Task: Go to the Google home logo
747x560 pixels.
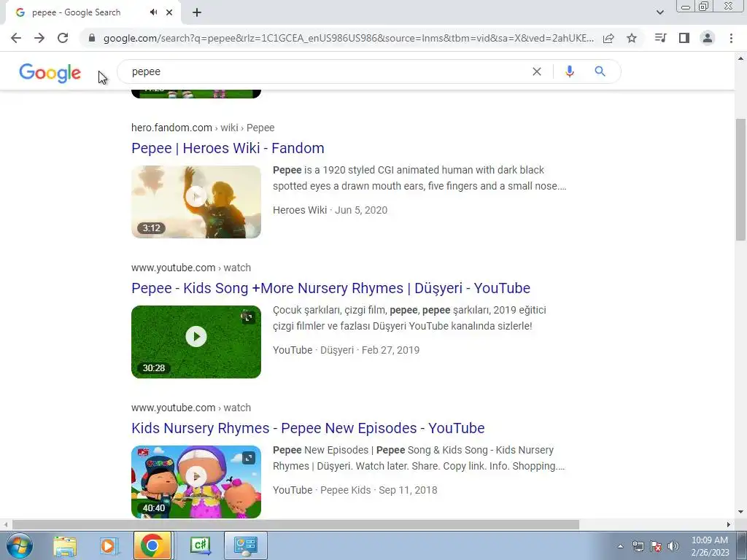Action: point(50,72)
